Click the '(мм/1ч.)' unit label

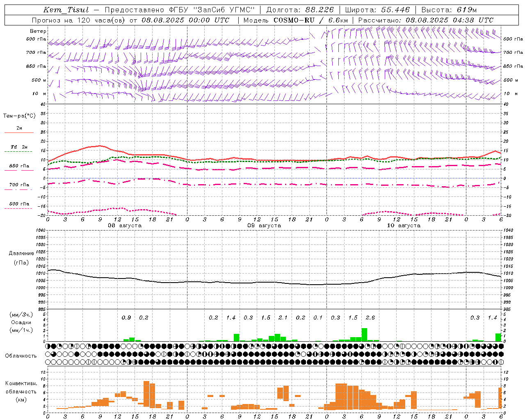[x=21, y=330]
